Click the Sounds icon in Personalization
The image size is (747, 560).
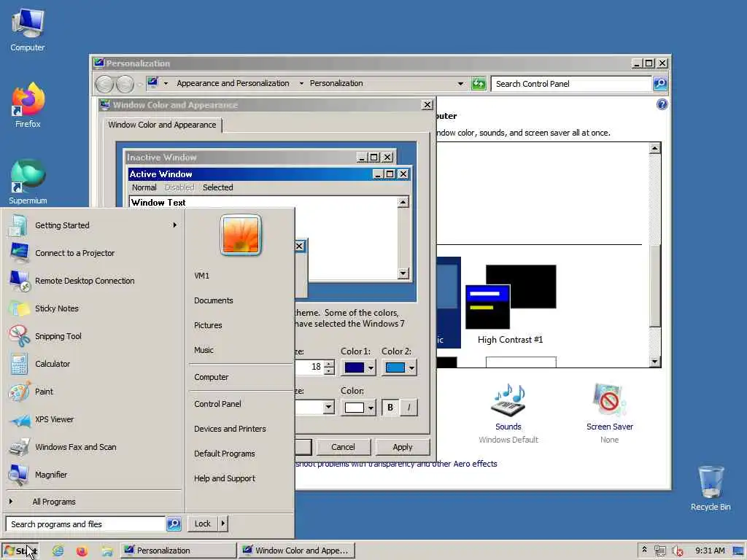tap(508, 400)
